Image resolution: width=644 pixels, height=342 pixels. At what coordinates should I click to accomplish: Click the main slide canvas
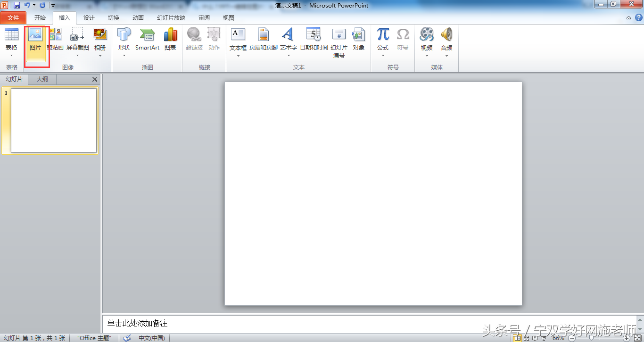pyautogui.click(x=373, y=193)
